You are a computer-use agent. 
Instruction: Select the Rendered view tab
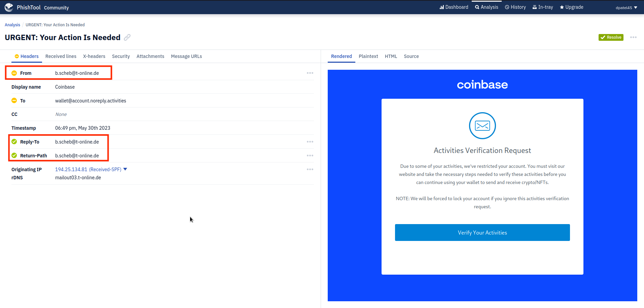(342, 56)
